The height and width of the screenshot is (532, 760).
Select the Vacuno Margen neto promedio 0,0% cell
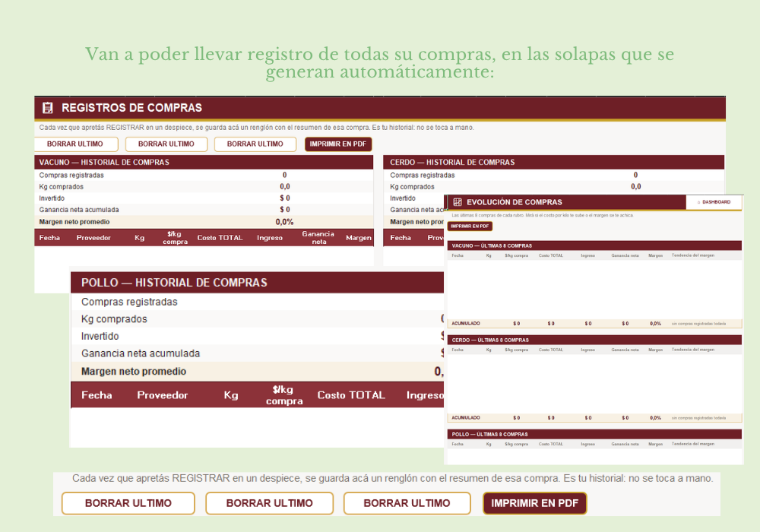284,222
